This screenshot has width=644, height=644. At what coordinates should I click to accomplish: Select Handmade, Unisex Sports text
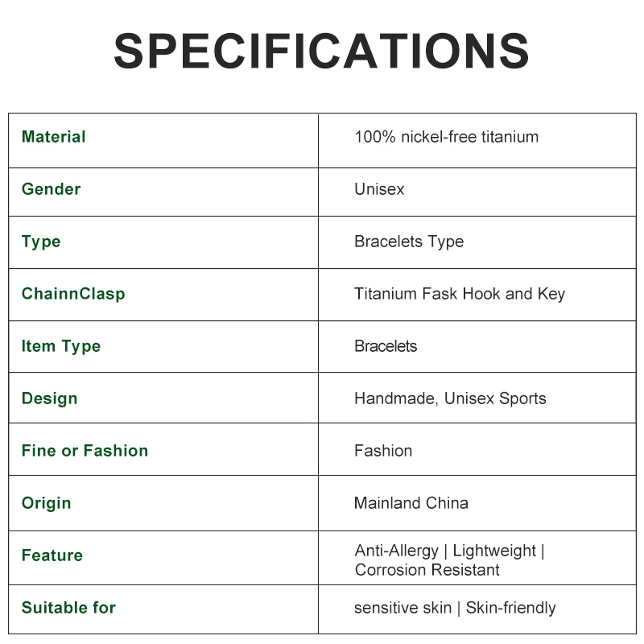[x=450, y=398]
